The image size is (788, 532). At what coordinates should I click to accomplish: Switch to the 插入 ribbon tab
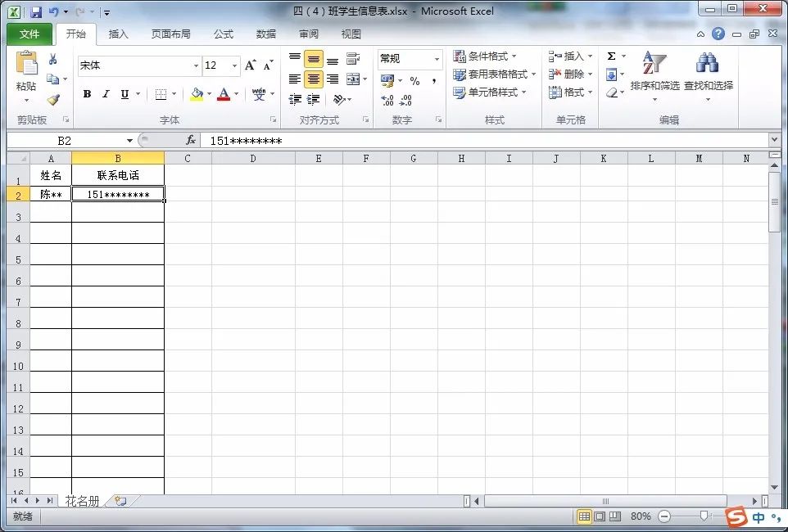tap(119, 34)
